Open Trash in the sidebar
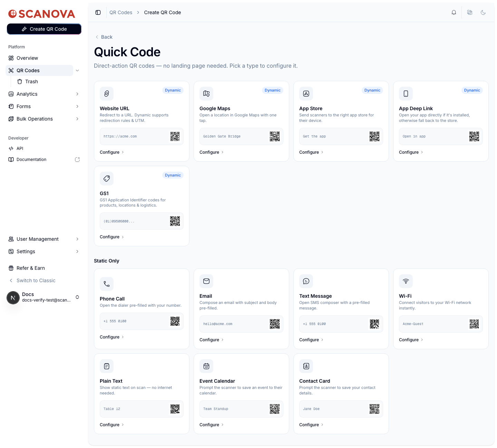 tap(48, 82)
